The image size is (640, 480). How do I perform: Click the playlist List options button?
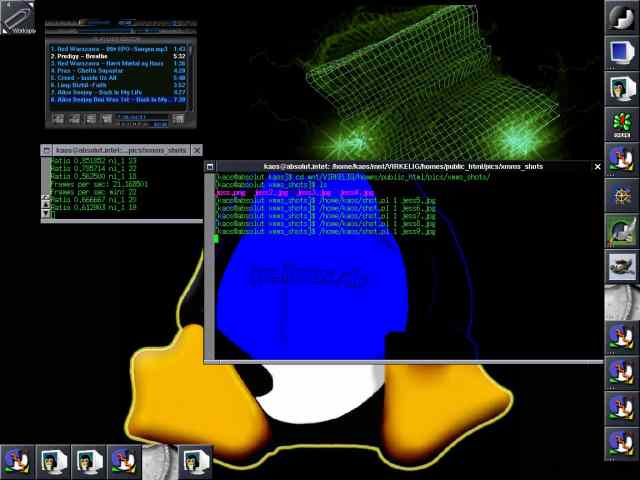[178, 119]
